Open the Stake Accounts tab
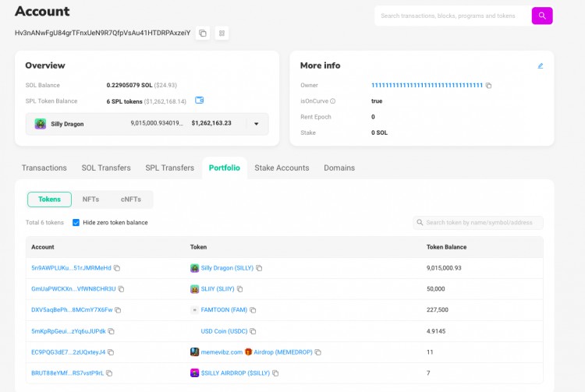The width and height of the screenshot is (585, 392). tap(282, 168)
